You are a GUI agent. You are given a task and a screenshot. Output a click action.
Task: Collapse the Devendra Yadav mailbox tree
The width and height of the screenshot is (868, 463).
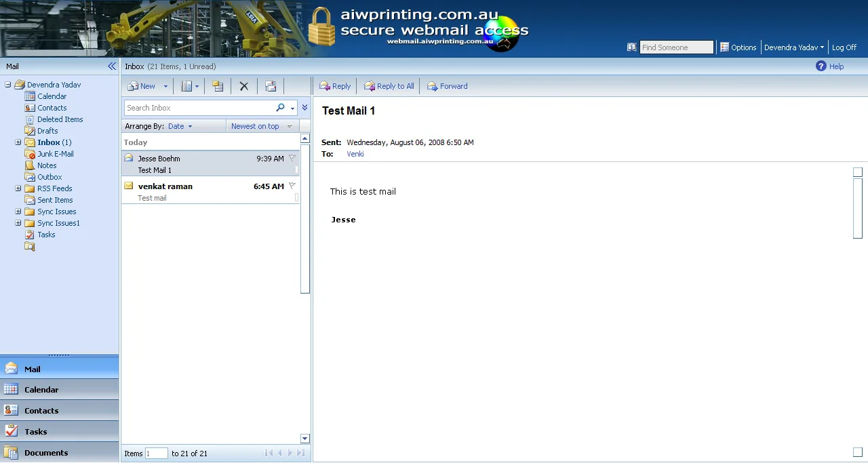pos(7,85)
